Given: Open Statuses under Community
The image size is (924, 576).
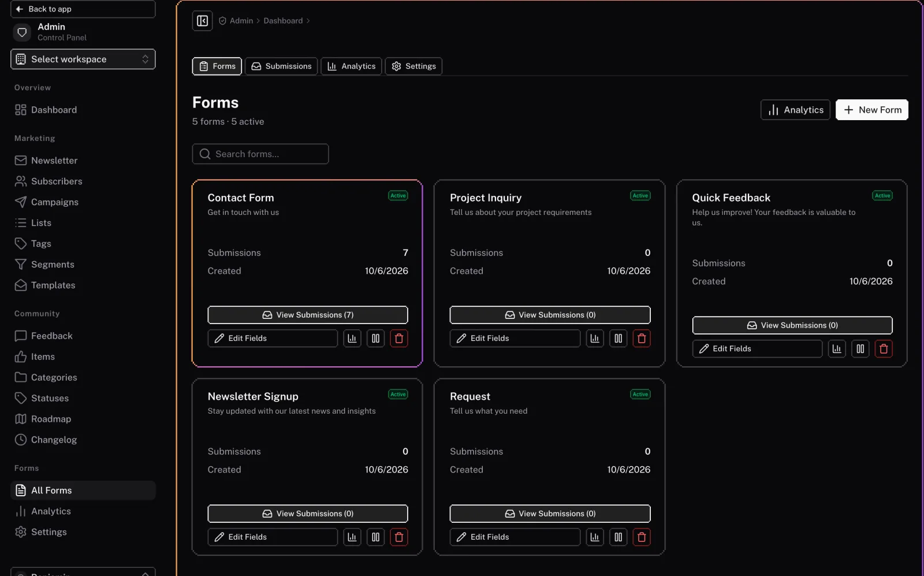Looking at the screenshot, I should (83, 398).
